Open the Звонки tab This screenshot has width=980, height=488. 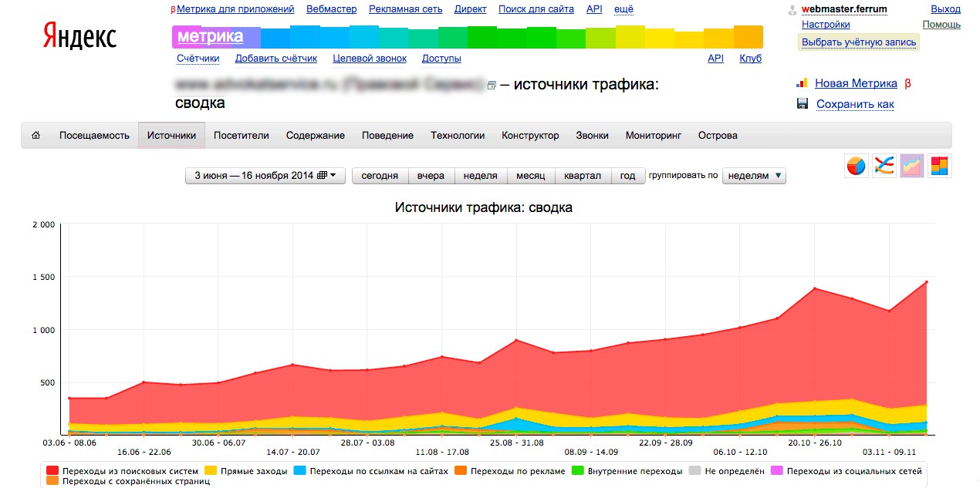(592, 135)
